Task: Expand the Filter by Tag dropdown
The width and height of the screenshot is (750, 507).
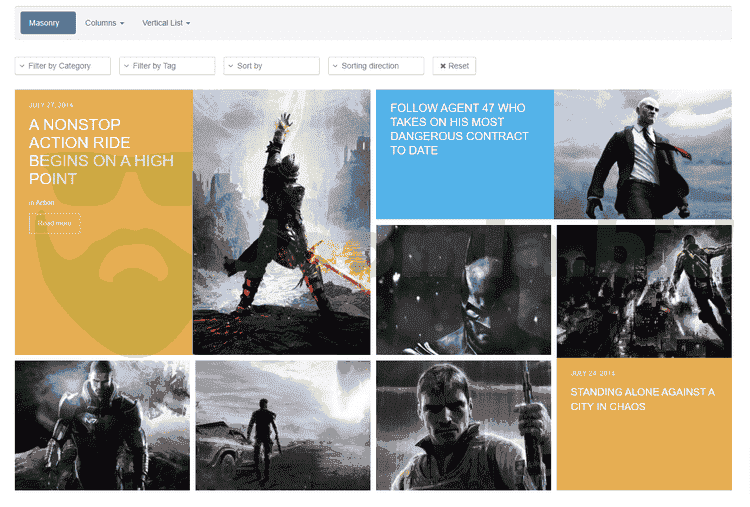Action: 167,66
